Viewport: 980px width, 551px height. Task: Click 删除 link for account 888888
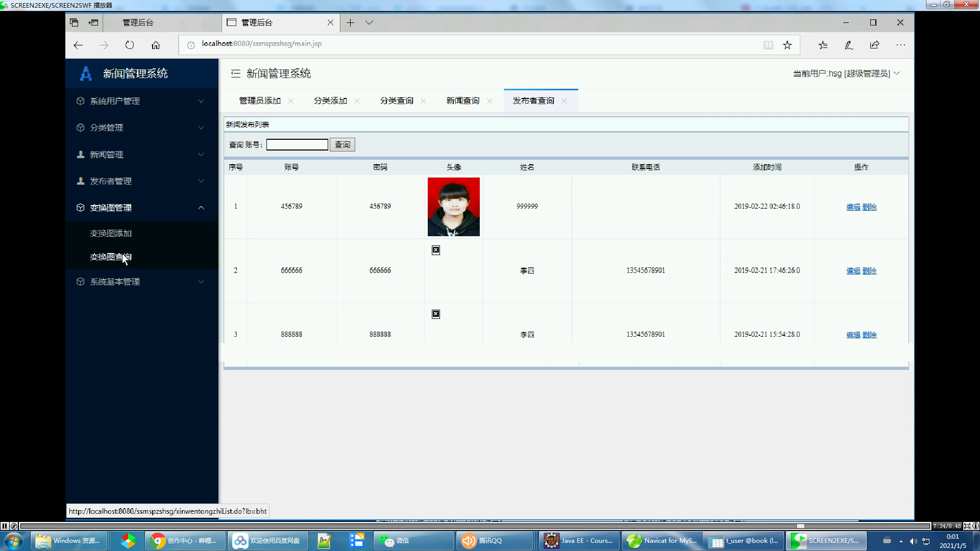click(870, 335)
